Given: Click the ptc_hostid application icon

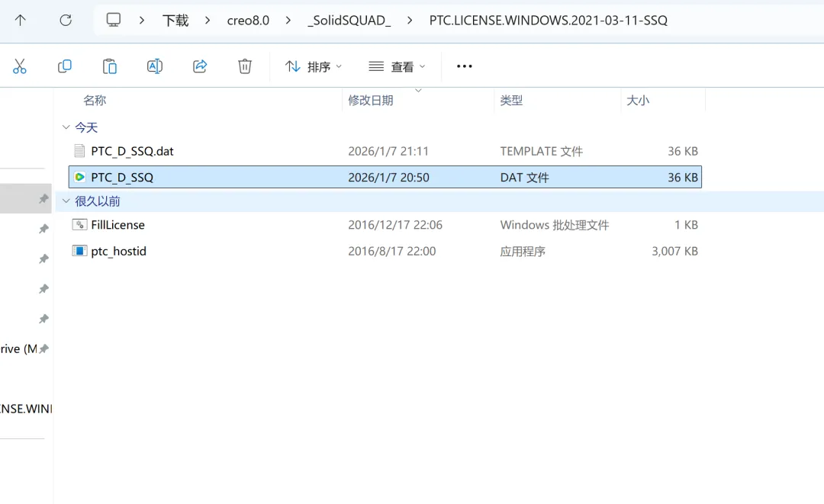Looking at the screenshot, I should pos(79,251).
